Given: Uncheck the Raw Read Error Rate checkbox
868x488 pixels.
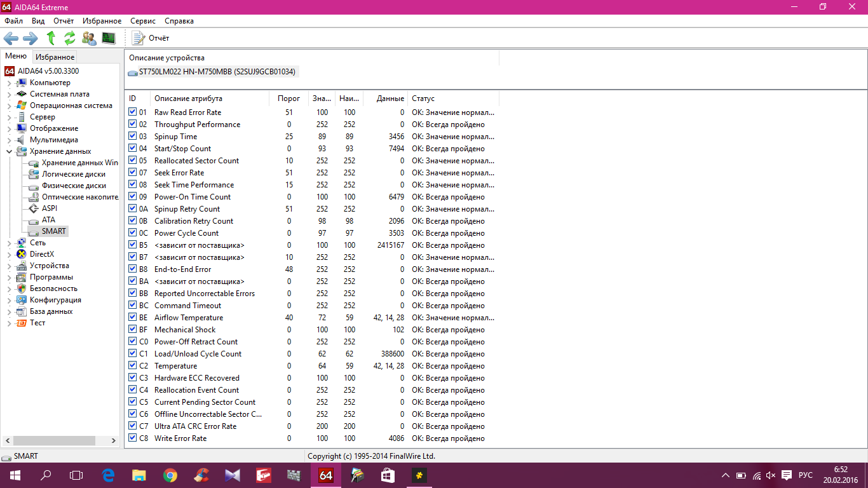Looking at the screenshot, I should click(132, 112).
